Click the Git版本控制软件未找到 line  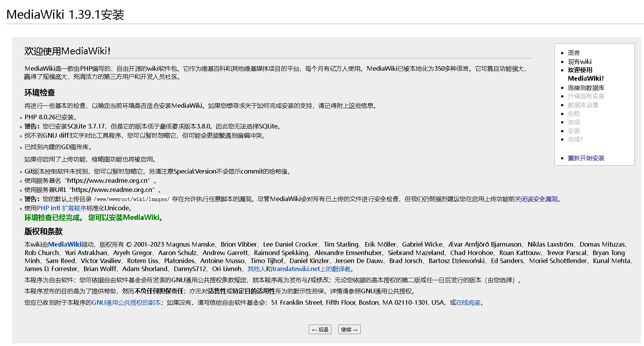158,171
